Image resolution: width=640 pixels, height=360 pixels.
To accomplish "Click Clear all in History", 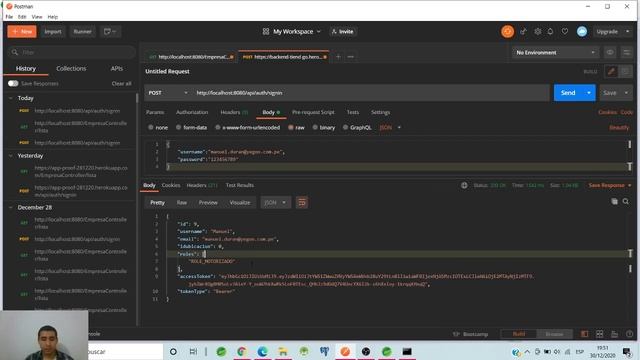I will [122, 84].
